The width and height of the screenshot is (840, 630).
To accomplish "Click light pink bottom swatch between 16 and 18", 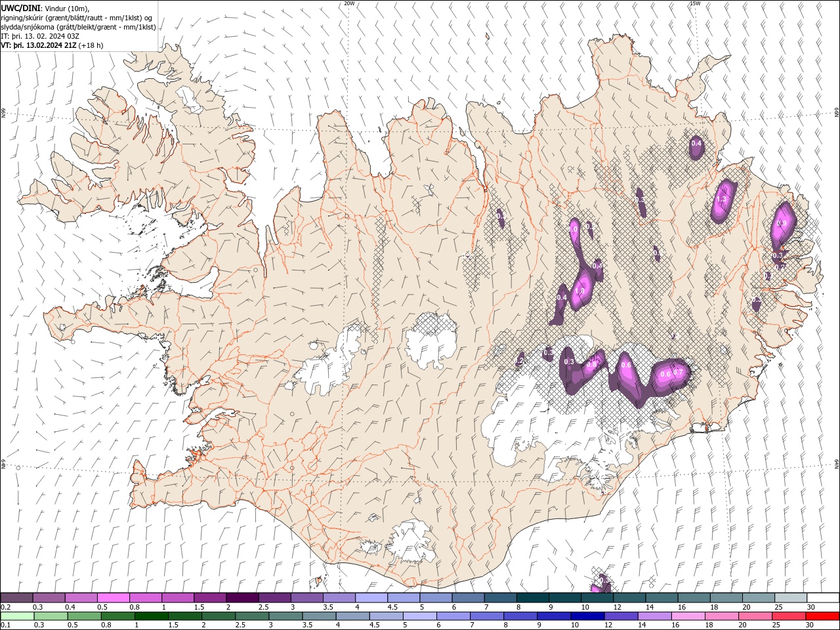I will [x=690, y=616].
